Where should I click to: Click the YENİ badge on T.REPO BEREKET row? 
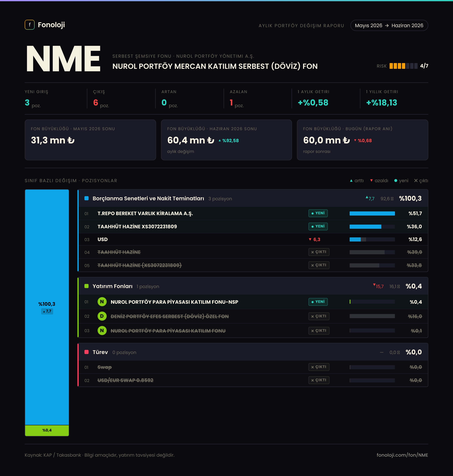(318, 213)
